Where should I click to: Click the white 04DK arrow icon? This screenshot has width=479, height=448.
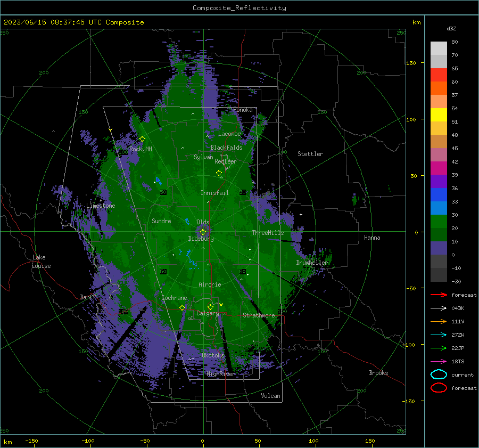(439, 308)
